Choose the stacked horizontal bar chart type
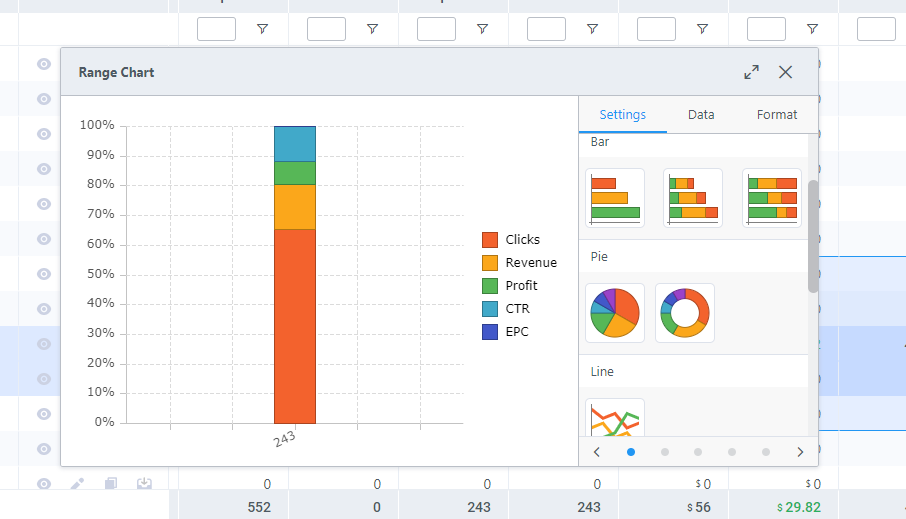 [693, 198]
